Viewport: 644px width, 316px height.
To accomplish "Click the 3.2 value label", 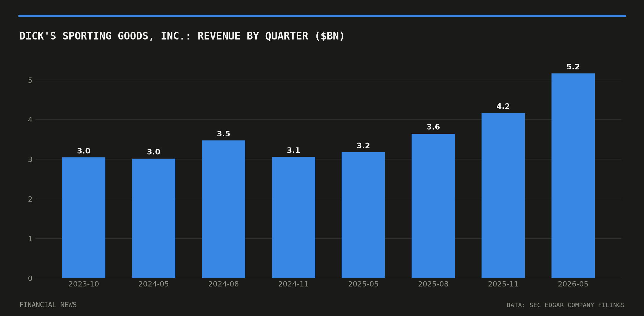I will tap(363, 146).
